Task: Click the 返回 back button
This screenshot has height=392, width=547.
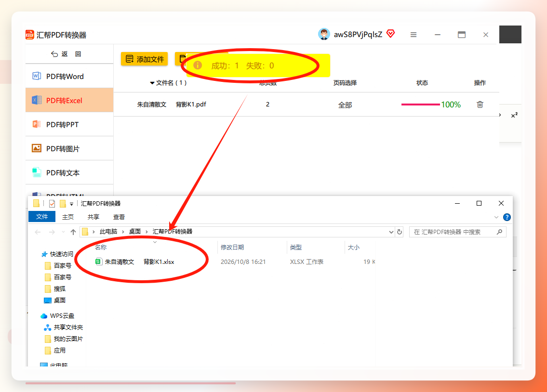Action: click(x=66, y=54)
